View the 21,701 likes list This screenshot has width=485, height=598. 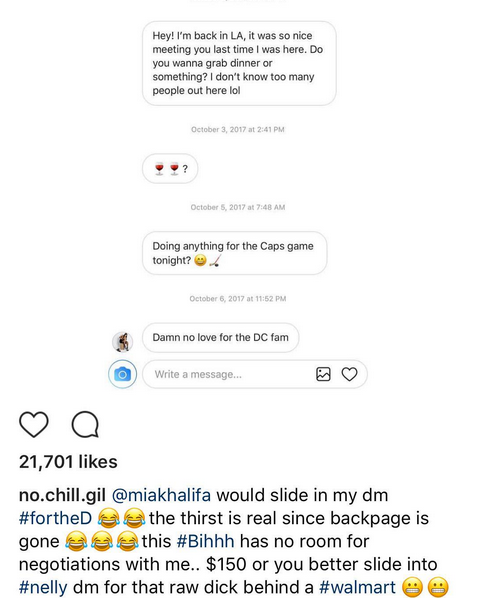pyautogui.click(x=68, y=462)
